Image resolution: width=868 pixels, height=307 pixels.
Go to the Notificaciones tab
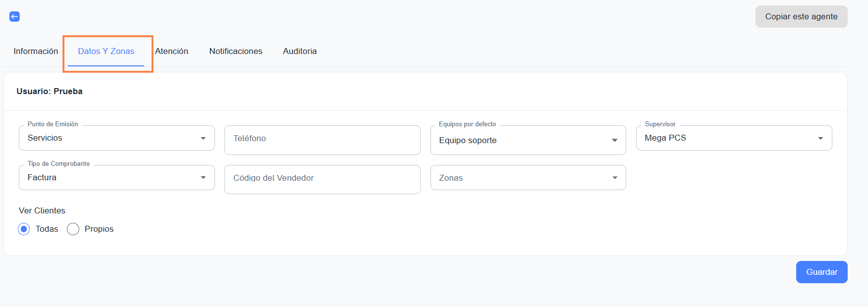click(236, 51)
